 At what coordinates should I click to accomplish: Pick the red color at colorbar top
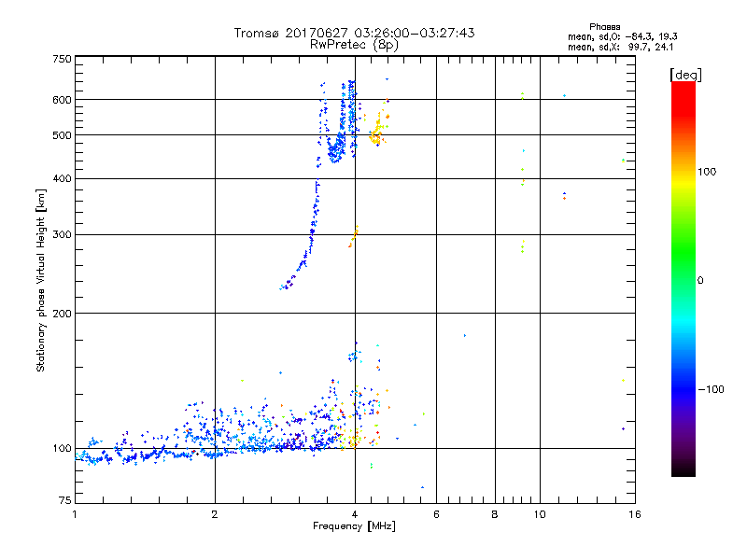click(684, 86)
